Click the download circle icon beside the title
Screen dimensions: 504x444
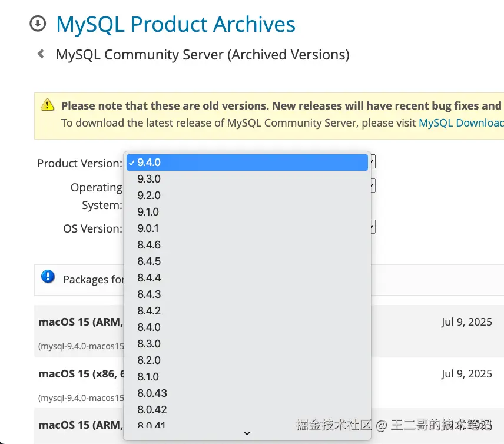point(38,24)
